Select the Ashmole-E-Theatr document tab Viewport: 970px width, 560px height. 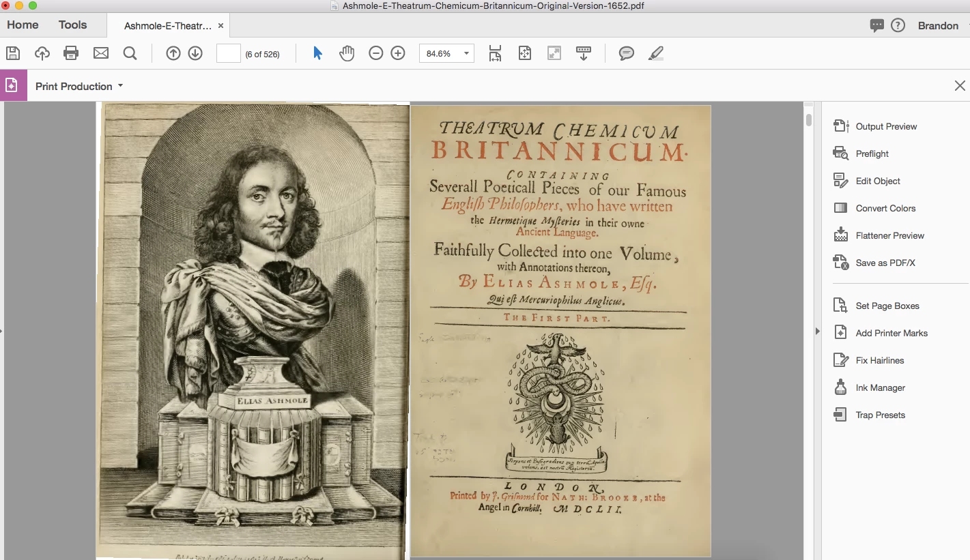point(168,26)
